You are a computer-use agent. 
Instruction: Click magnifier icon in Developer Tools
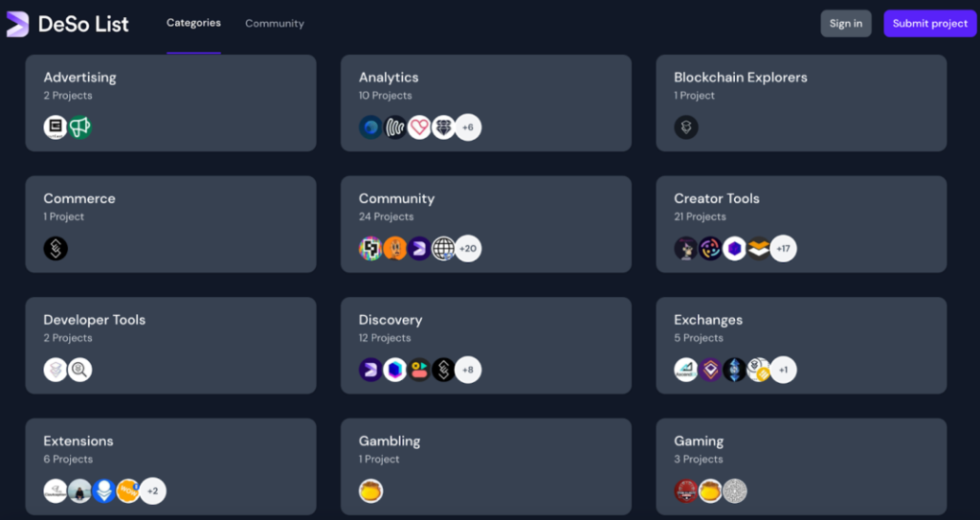tap(80, 370)
